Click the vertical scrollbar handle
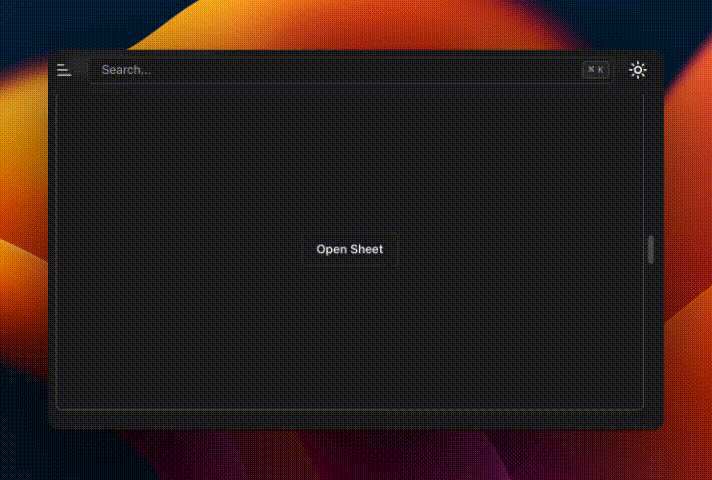Image resolution: width=712 pixels, height=480 pixels. pos(650,249)
